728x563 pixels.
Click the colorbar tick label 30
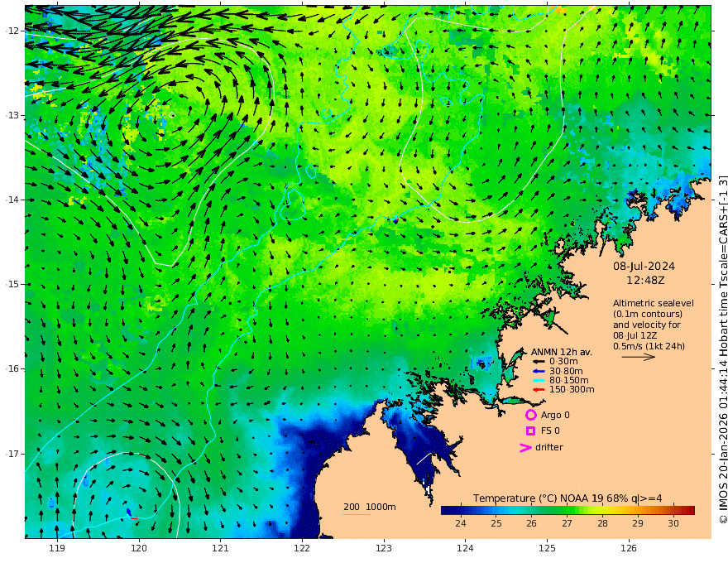(673, 523)
